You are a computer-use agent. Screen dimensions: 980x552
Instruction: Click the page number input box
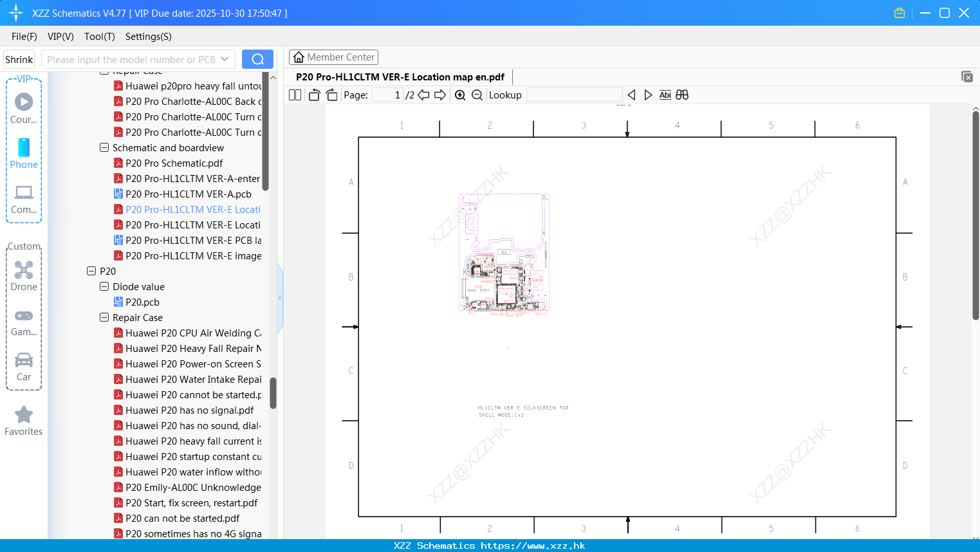pyautogui.click(x=388, y=95)
